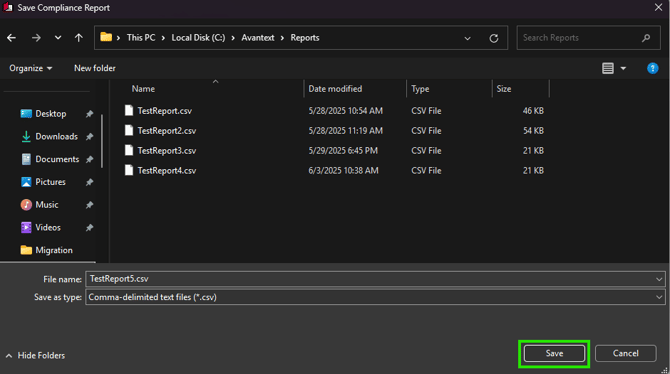670x374 pixels.
Task: Go forward using the forward arrow
Action: (36, 38)
